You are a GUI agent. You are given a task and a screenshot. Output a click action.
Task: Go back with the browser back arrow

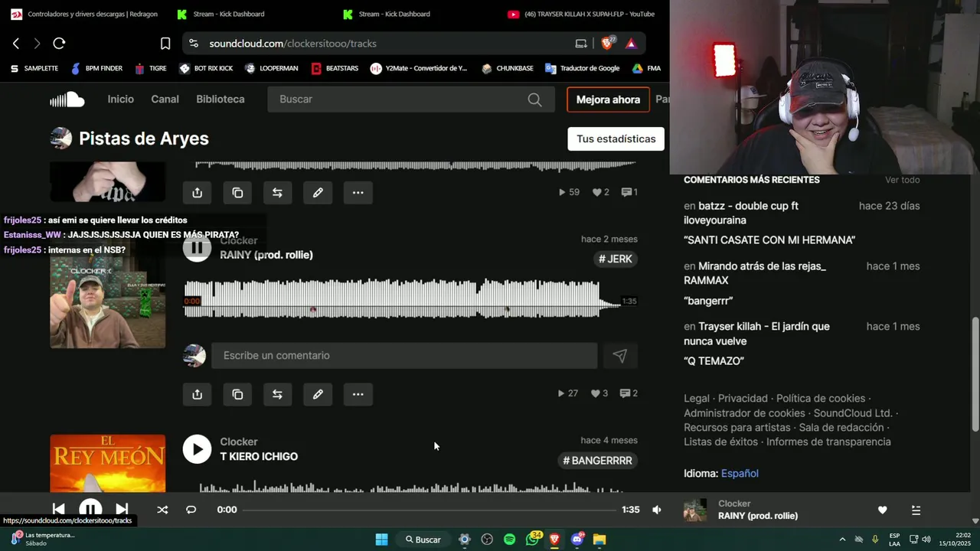coord(16,44)
